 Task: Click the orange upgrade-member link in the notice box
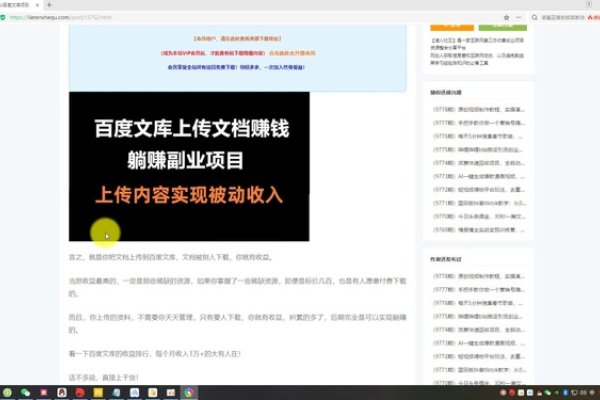click(x=292, y=53)
